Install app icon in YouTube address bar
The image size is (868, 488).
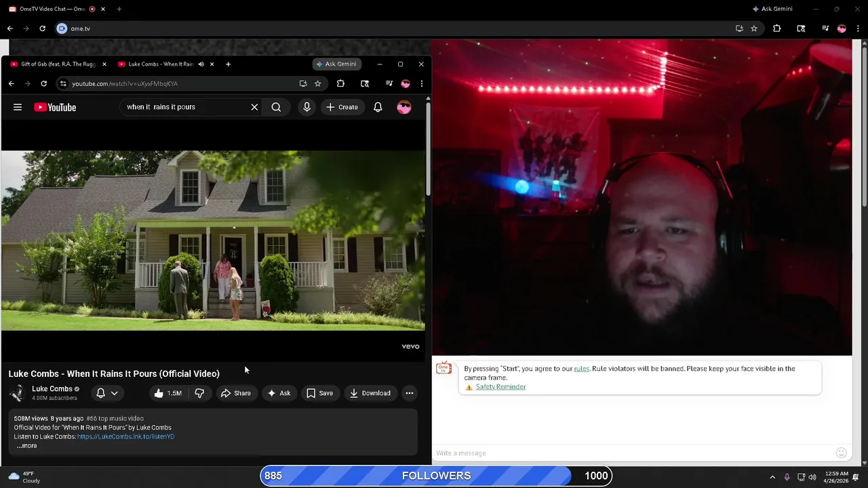pyautogui.click(x=303, y=83)
